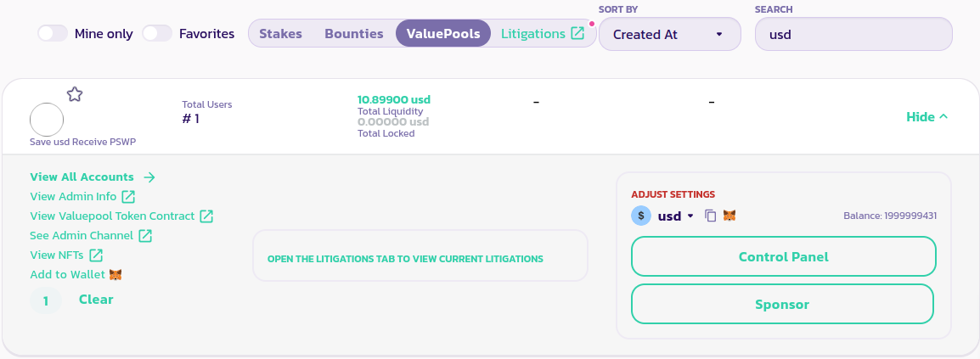
Task: Click external icon next to Valuepool Token Contract
Action: tap(206, 216)
